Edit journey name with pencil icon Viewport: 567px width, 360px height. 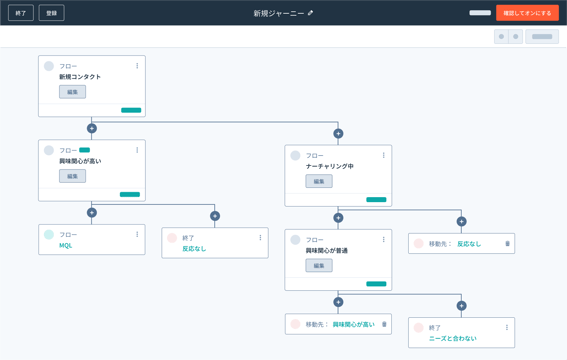tap(310, 13)
